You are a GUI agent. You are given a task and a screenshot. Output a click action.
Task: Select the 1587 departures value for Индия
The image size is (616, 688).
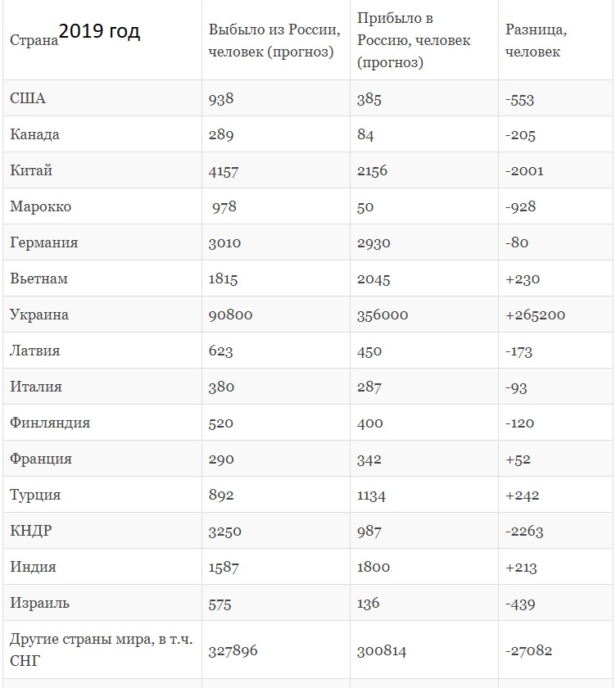pyautogui.click(x=224, y=568)
